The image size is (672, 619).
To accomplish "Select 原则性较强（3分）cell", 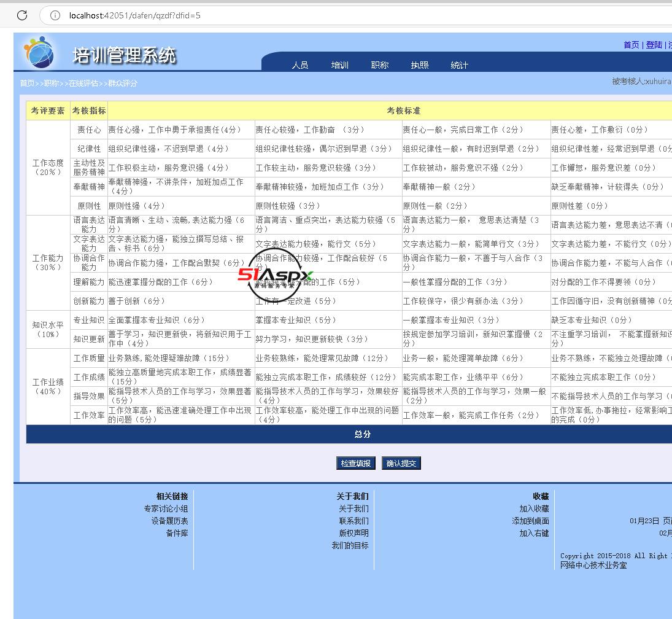I will 328,206.
